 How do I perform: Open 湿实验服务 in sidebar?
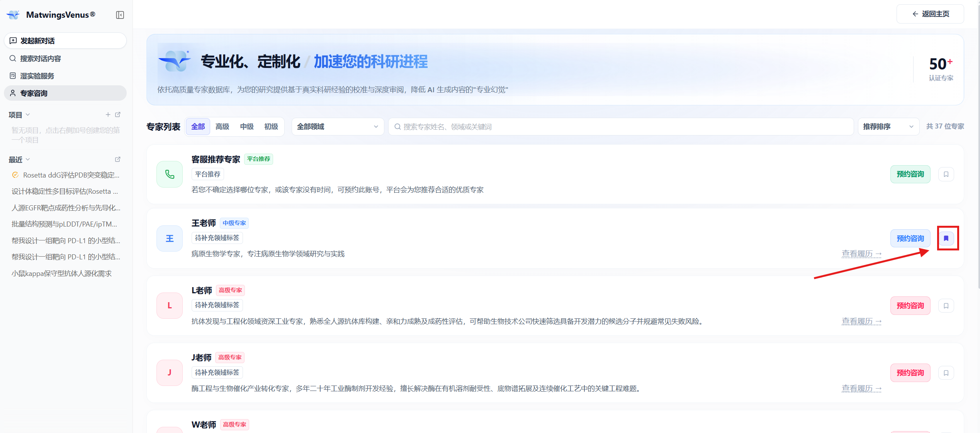(x=65, y=76)
